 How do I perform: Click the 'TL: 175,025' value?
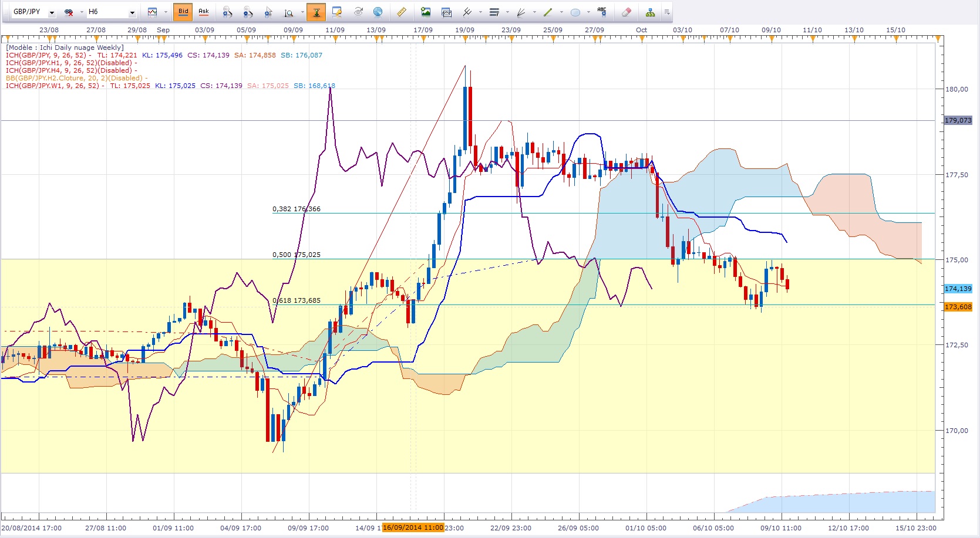tap(130, 86)
